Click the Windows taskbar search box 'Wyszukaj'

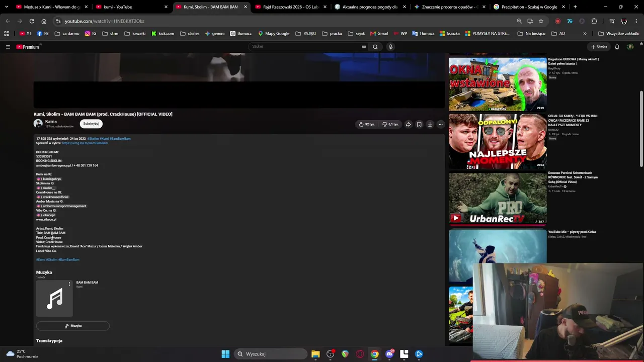[272, 354]
